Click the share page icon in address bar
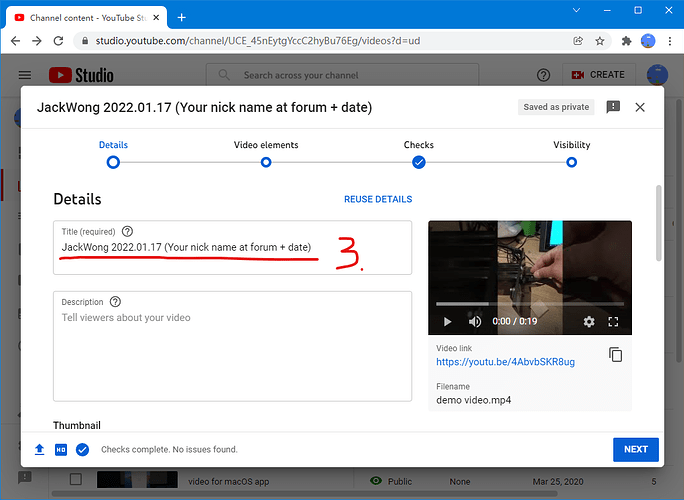The height and width of the screenshot is (500, 684). 578,41
